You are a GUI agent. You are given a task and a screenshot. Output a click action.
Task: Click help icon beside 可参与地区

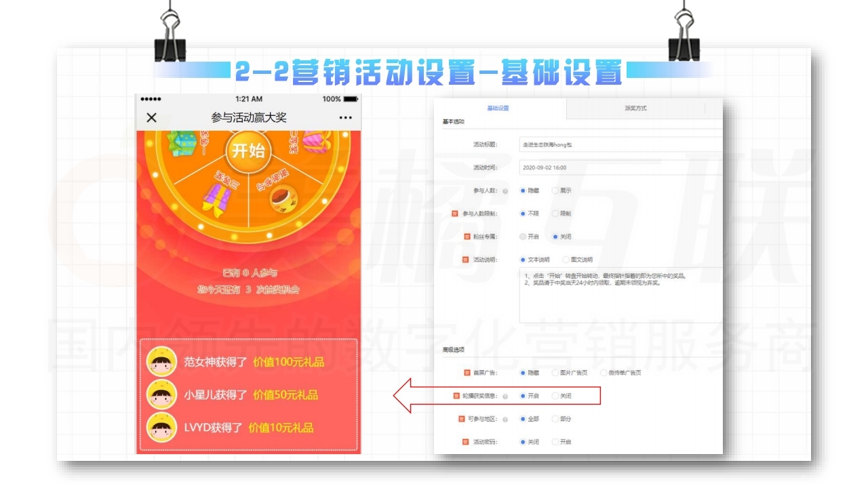pos(505,419)
